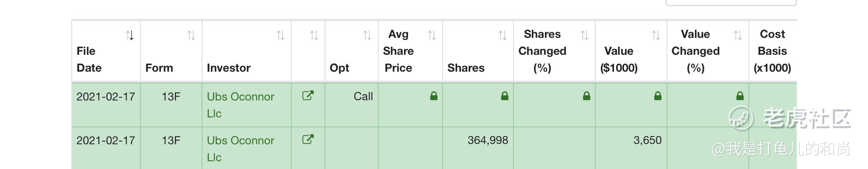Sort the Opt column
The height and width of the screenshot is (169, 868).
pyautogui.click(x=367, y=35)
